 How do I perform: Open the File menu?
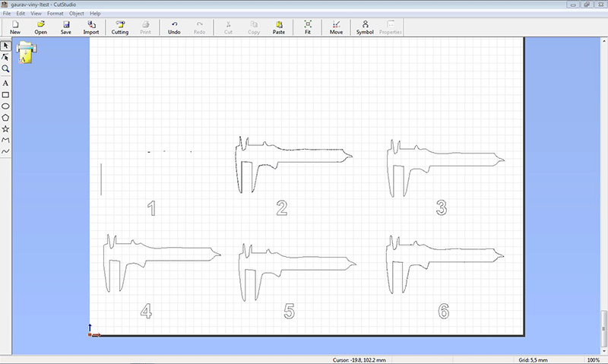click(x=7, y=13)
